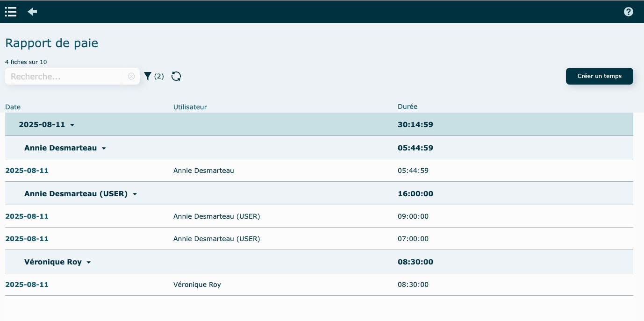Open the main menu list icon
The width and height of the screenshot is (644, 321).
[11, 12]
